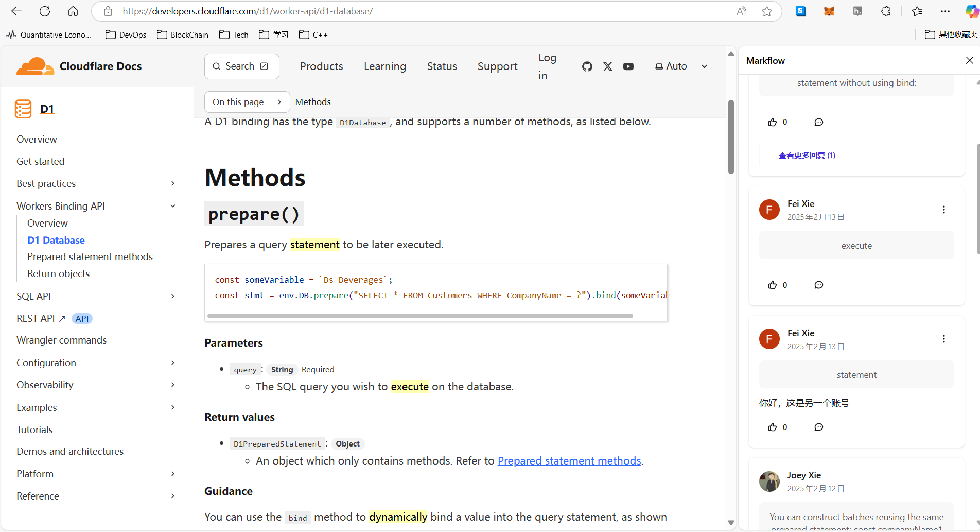Screen dimensions: 980x532
Task: Expand the Best practices sidebar section
Action: [x=173, y=184]
